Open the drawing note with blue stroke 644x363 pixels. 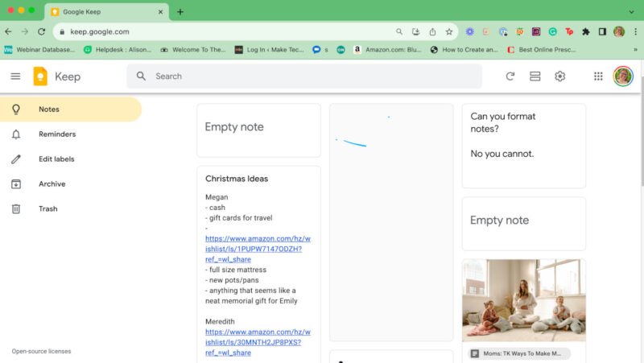tap(391, 222)
